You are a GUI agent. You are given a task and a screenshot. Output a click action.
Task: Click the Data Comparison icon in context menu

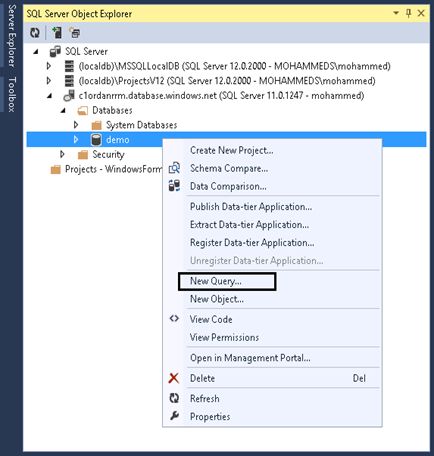[x=174, y=186]
